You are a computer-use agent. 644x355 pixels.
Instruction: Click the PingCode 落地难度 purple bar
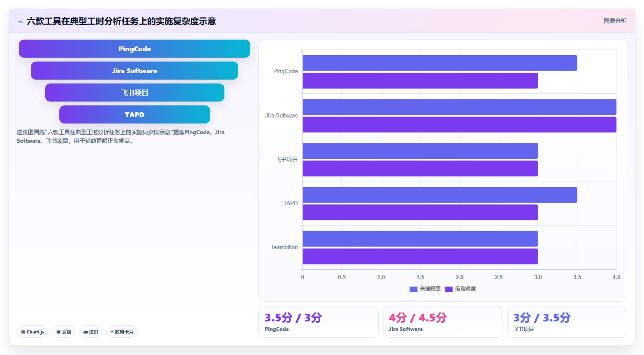(420, 80)
